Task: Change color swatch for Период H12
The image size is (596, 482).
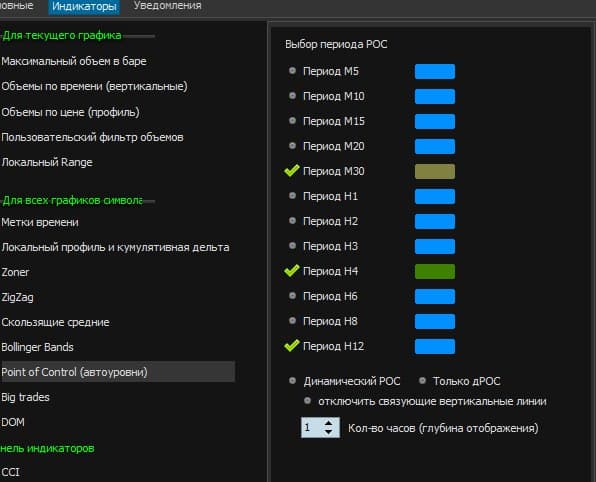Action: pyautogui.click(x=435, y=347)
